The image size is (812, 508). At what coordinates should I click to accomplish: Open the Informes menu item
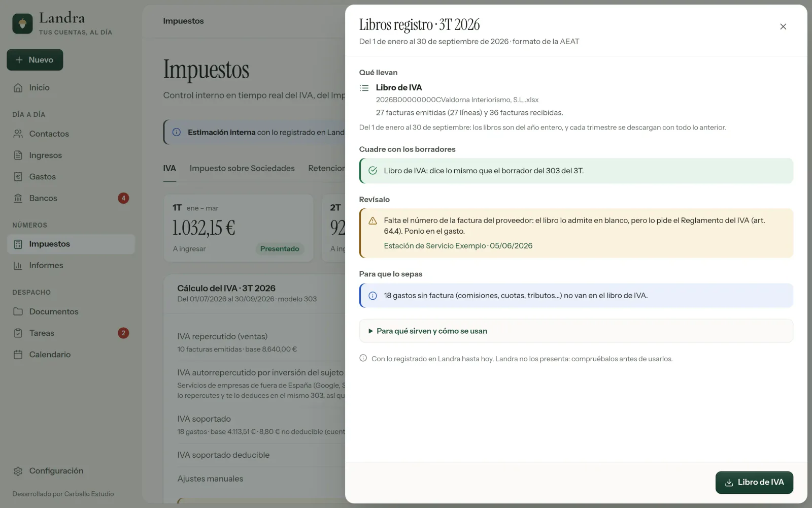[x=71, y=266]
